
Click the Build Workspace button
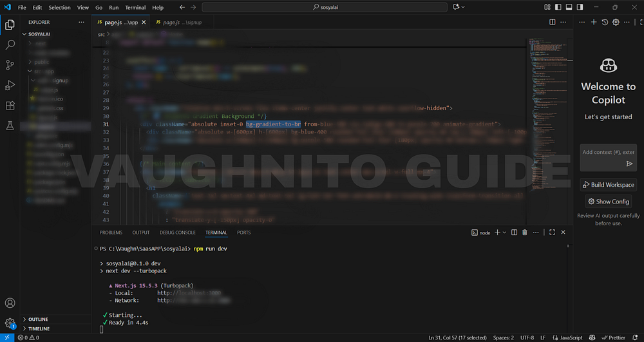tap(609, 185)
